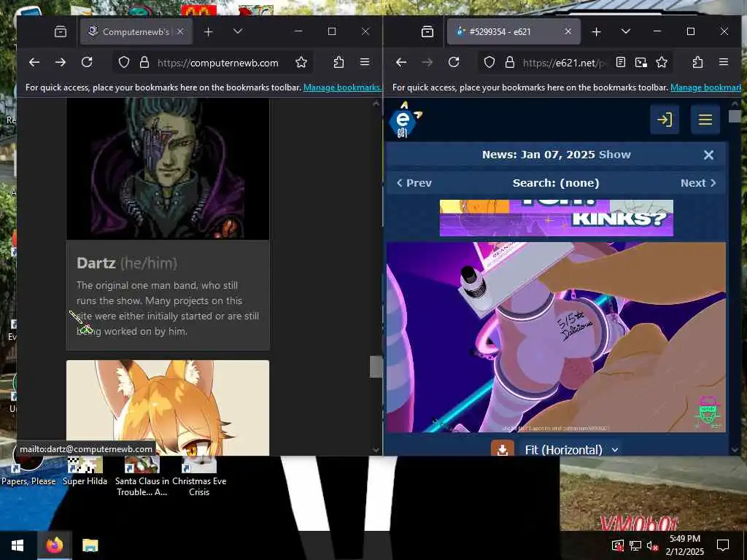Open the notification action center
Image resolution: width=747 pixels, height=560 pixels.
[723, 545]
